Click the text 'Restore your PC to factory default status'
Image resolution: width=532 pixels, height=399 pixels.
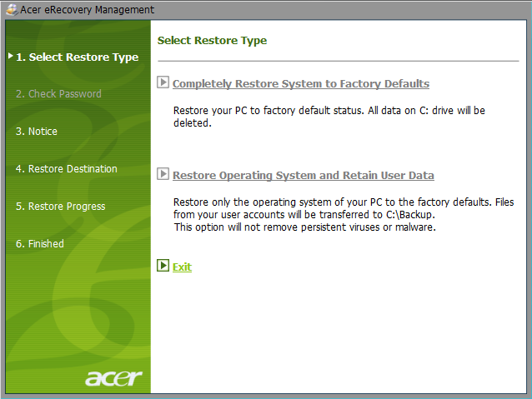268,111
